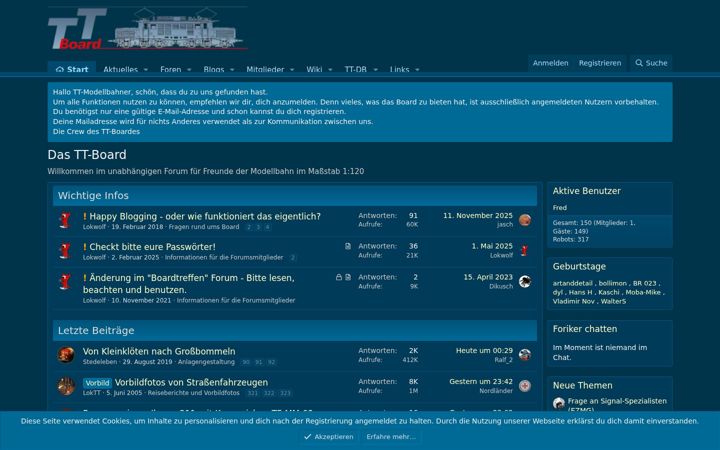
Task: Click Lokwolf avatar beside Happy Blogging thread
Action: click(66, 220)
